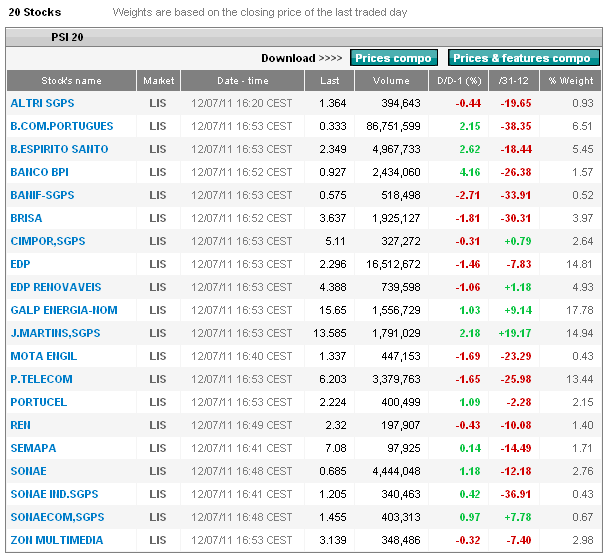Open the EDP RENOVAVEIS stock link

tap(56, 287)
